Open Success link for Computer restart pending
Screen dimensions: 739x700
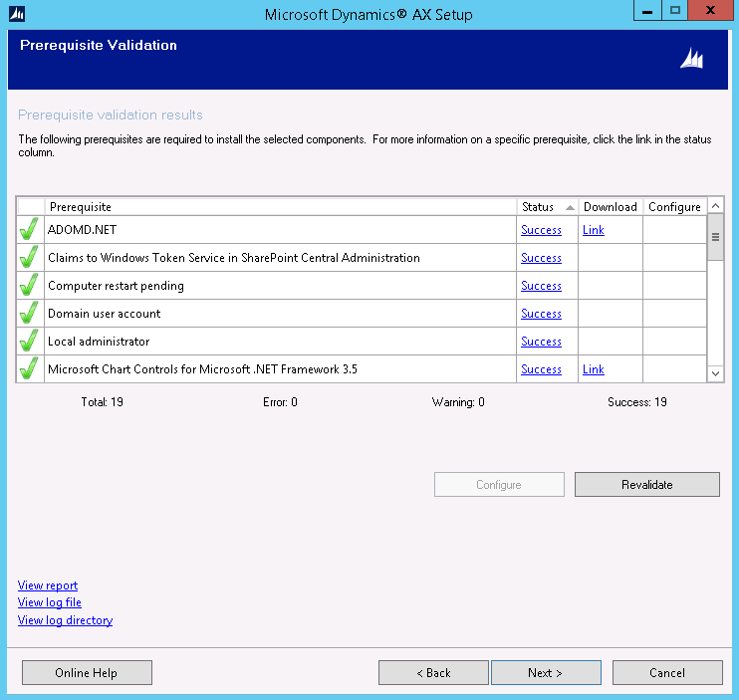(541, 286)
